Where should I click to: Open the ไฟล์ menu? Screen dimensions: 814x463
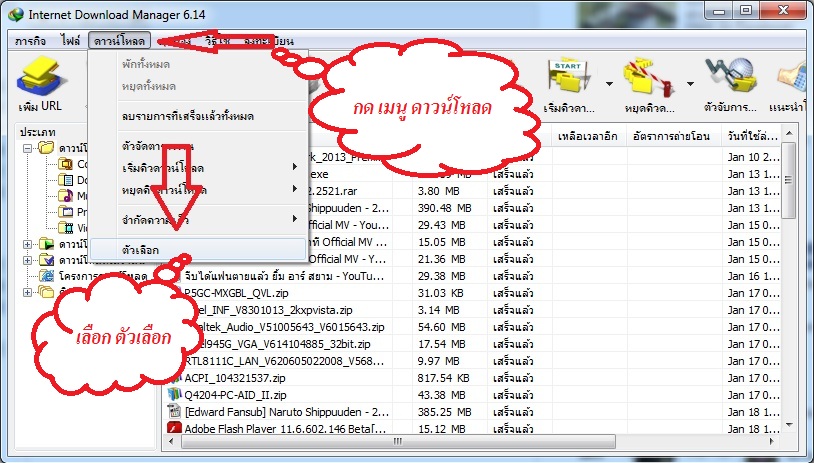click(x=70, y=40)
